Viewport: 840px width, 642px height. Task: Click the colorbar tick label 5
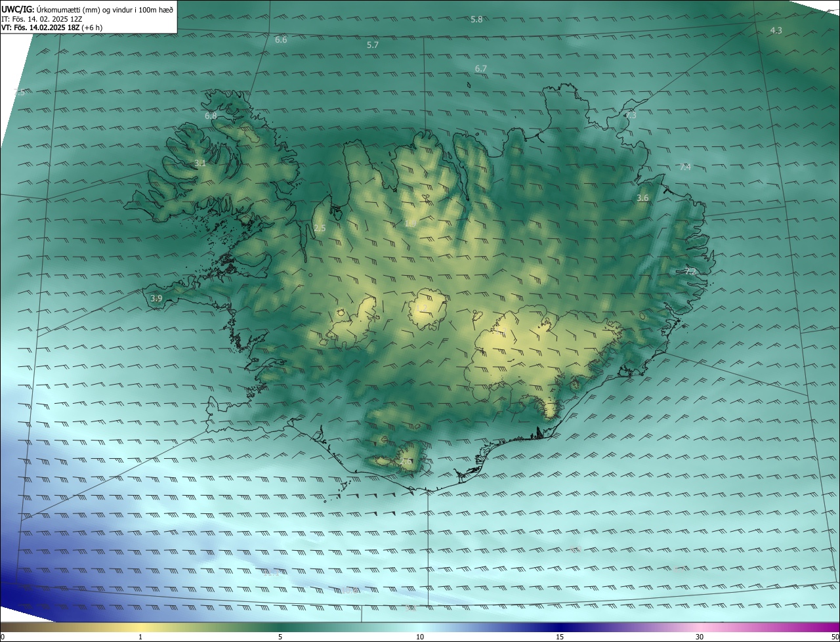280,637
